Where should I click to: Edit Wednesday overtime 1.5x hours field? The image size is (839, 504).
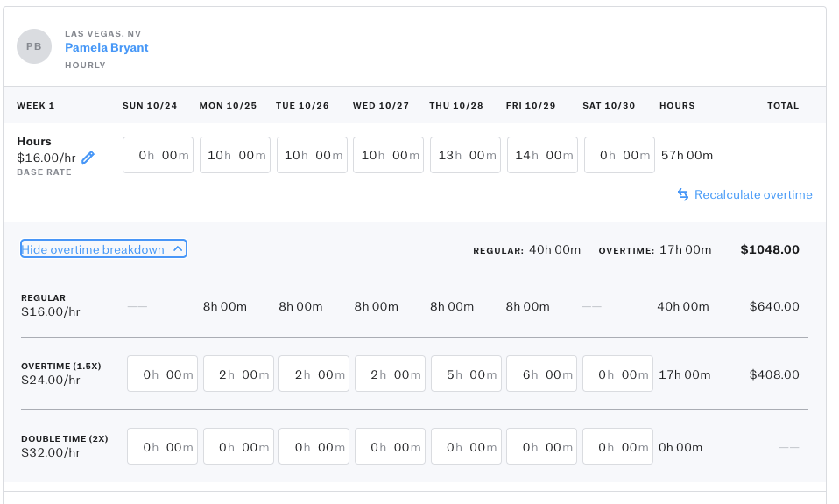390,374
